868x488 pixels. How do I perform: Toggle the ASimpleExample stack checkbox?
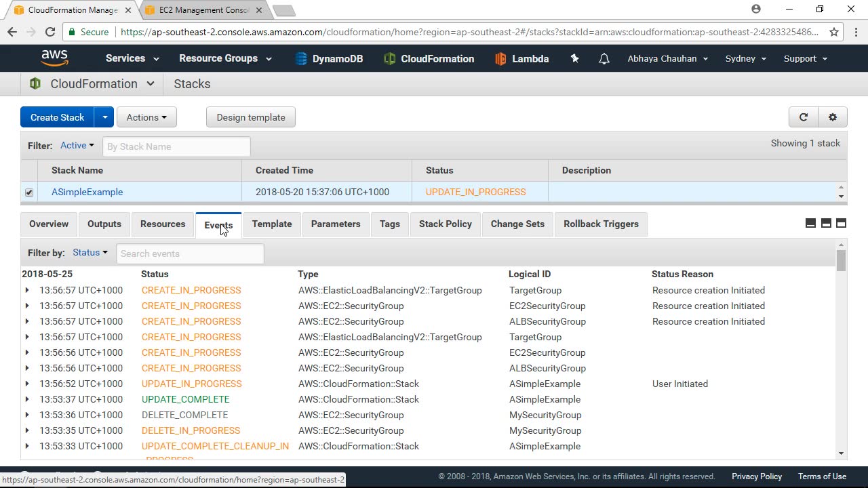(29, 192)
